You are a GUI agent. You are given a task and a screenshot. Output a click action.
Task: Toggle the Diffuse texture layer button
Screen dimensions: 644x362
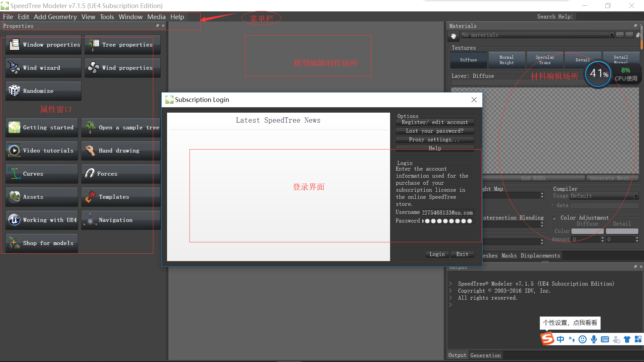click(x=469, y=60)
